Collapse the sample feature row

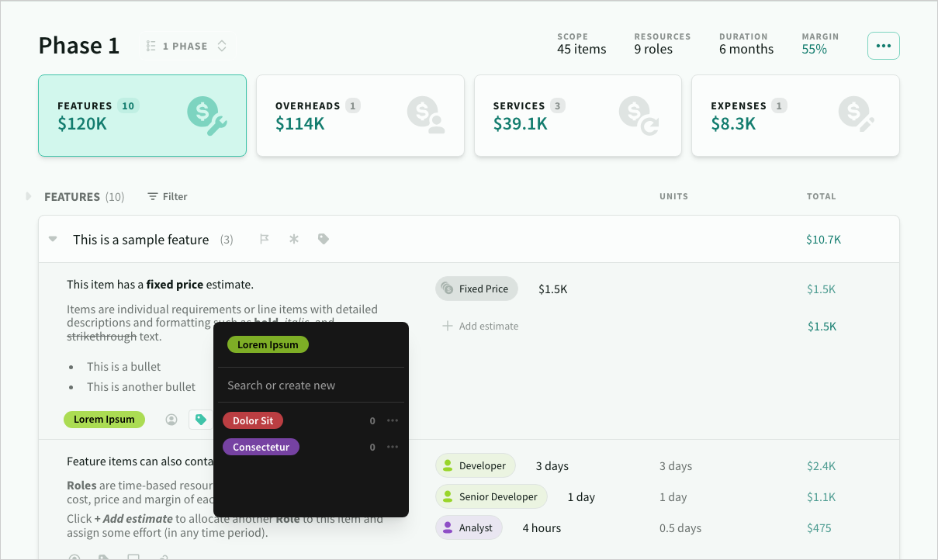(x=53, y=240)
